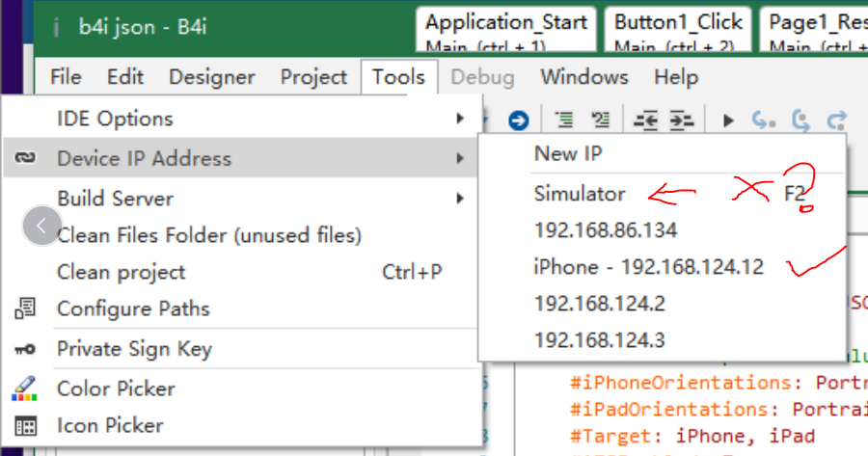Click the decrease indent toolbar icon
The height and width of the screenshot is (456, 868).
pos(644,120)
